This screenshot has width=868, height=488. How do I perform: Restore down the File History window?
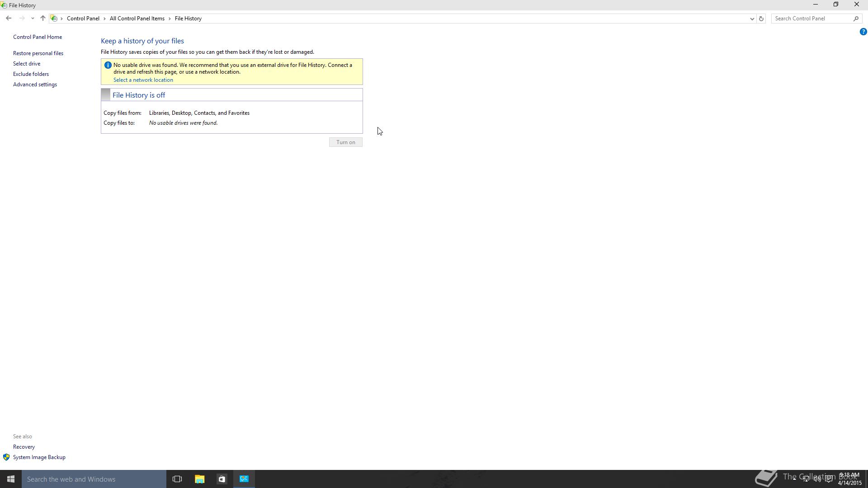point(836,5)
